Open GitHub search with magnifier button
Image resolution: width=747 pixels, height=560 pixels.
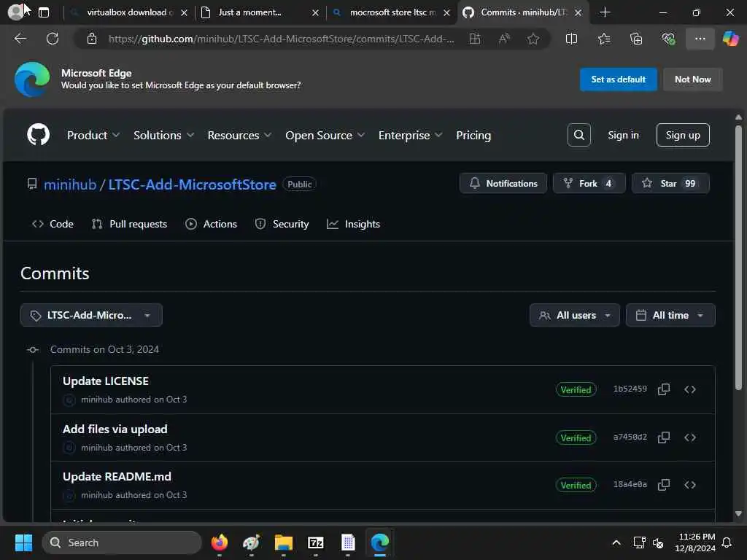click(578, 135)
